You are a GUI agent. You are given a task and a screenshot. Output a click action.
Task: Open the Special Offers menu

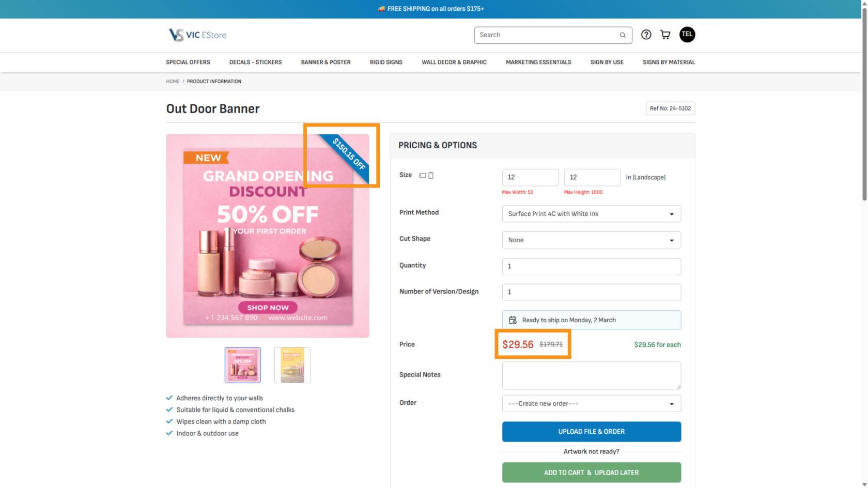click(x=188, y=62)
